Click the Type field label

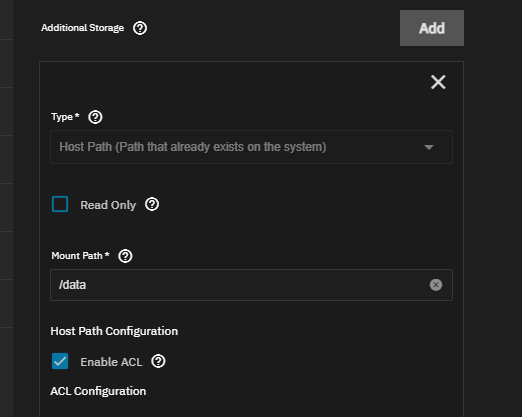click(65, 117)
